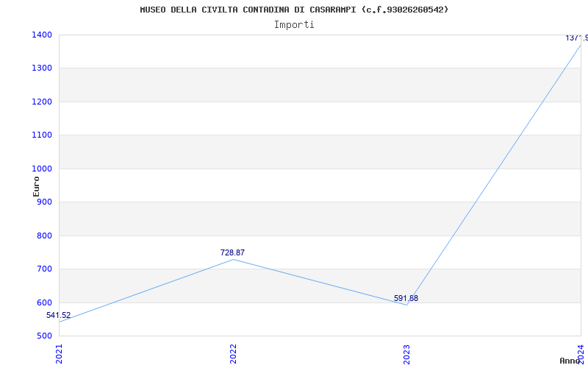Click the Importi subtitle
The width and height of the screenshot is (588, 368).
pyautogui.click(x=294, y=25)
